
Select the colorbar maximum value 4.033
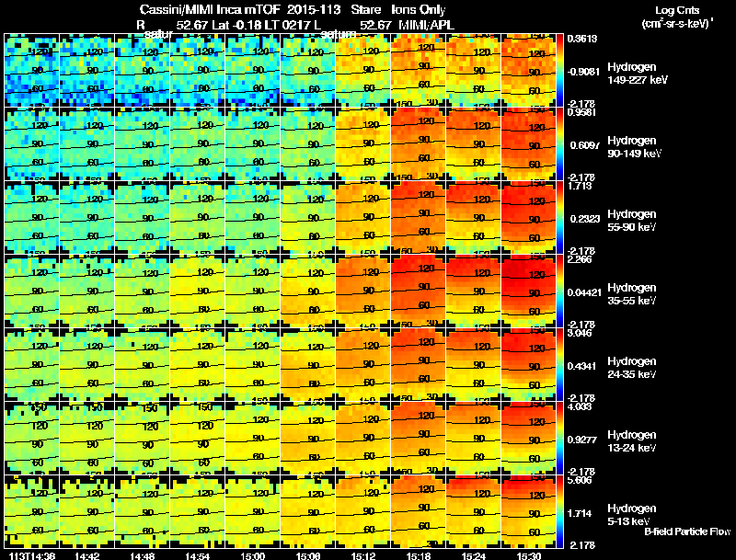coord(580,406)
